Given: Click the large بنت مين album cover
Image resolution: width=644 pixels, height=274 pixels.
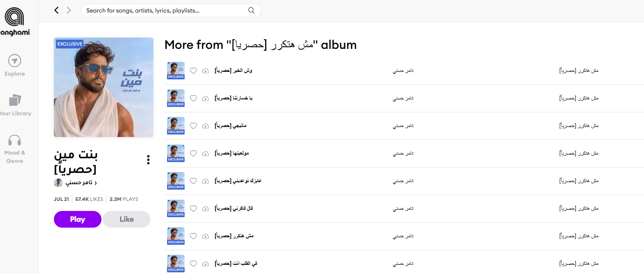Looking at the screenshot, I should pyautogui.click(x=104, y=87).
